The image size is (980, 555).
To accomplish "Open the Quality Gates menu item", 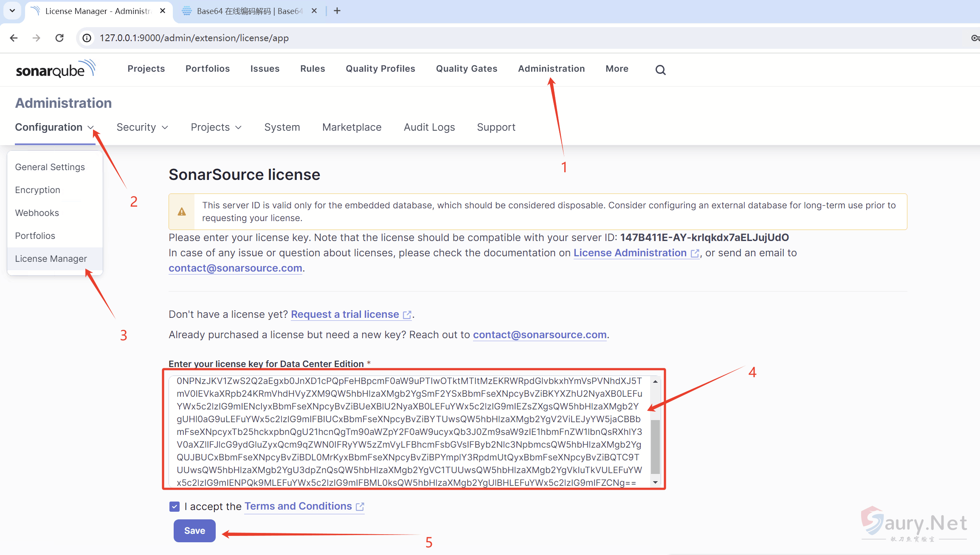I will [x=466, y=69].
